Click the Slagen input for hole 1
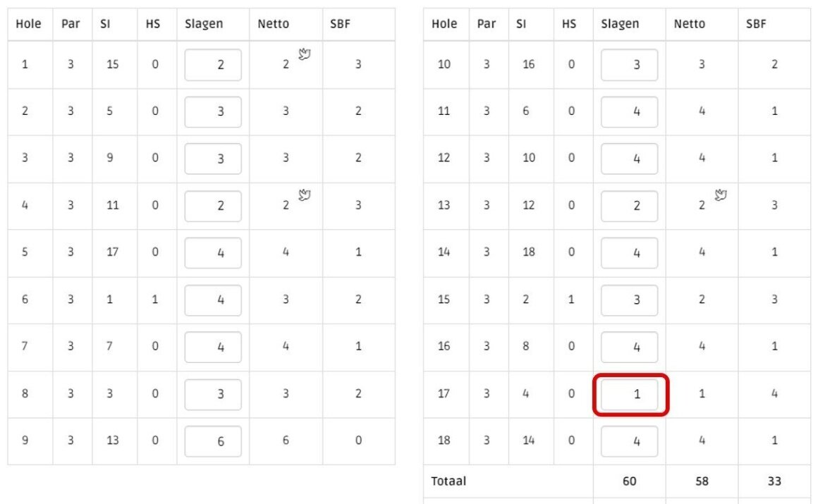825x504 pixels. (213, 65)
